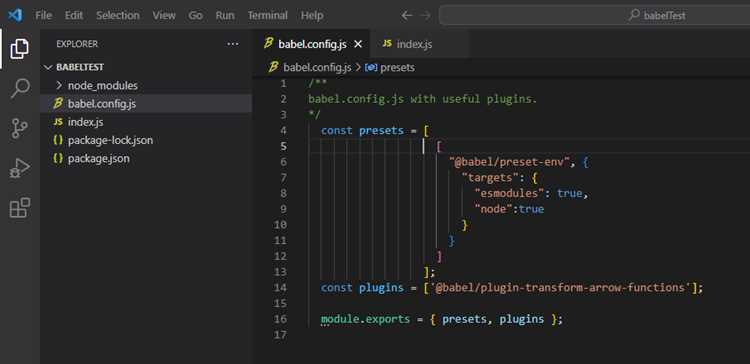Collapse the BABELTEST folder section
This screenshot has height=364, width=750.
[x=48, y=67]
